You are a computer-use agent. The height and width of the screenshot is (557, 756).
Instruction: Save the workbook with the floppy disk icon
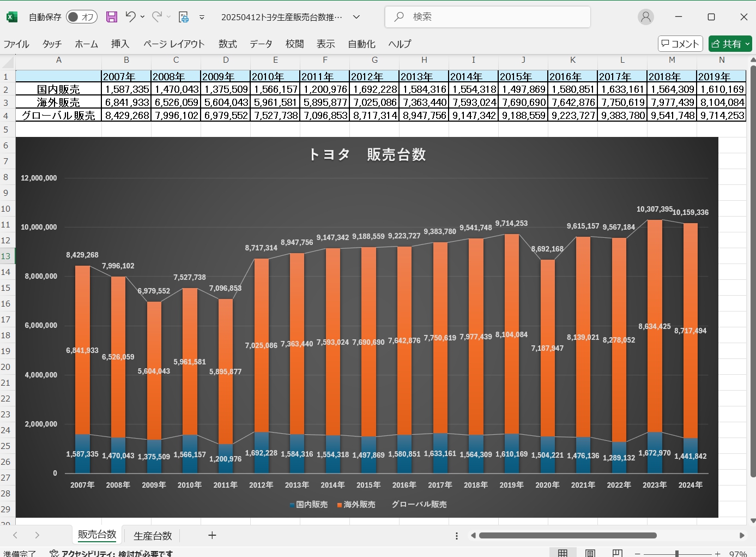(112, 17)
